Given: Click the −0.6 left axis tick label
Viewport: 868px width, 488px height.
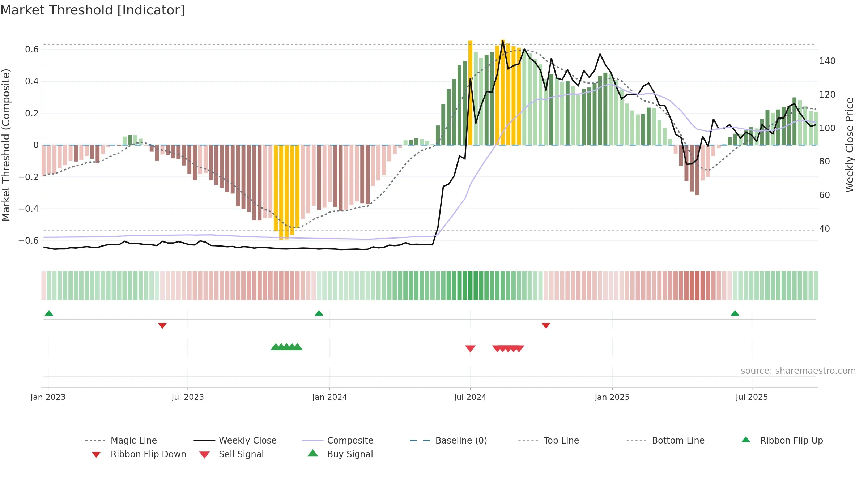Looking at the screenshot, I should click(x=28, y=240).
